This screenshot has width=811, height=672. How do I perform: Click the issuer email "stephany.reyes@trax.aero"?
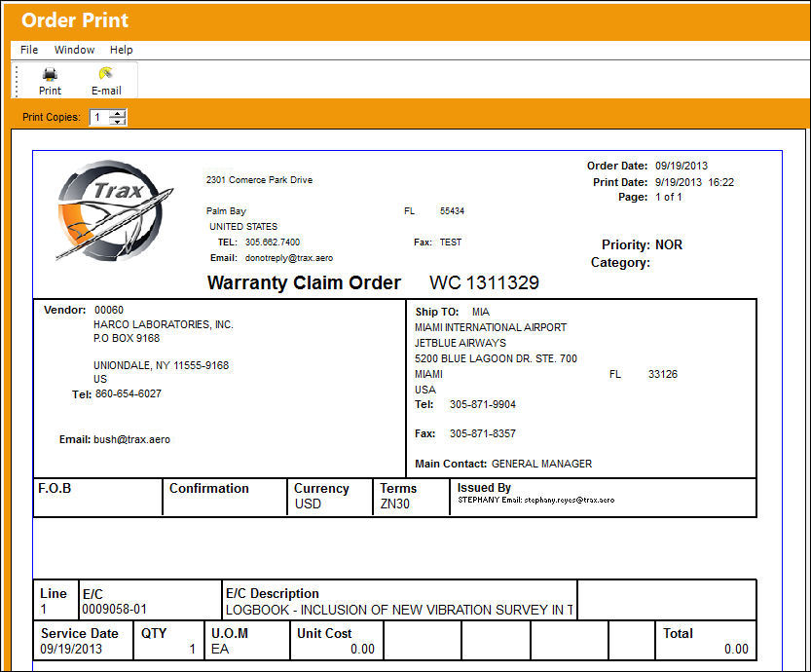click(569, 500)
